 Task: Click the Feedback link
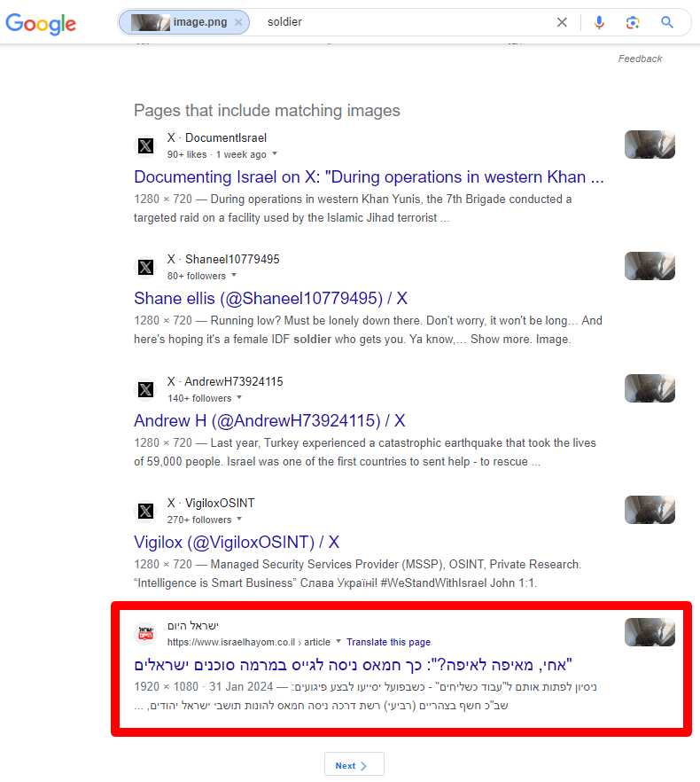point(640,59)
